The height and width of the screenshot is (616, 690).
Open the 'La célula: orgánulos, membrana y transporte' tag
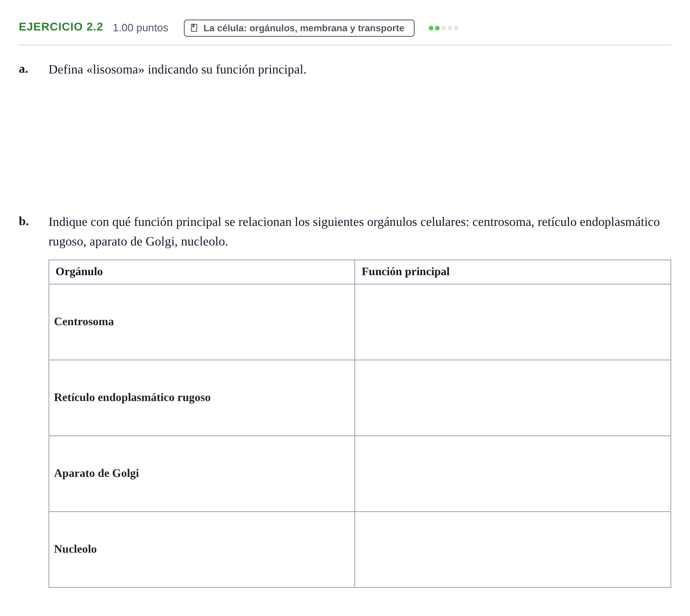(299, 28)
